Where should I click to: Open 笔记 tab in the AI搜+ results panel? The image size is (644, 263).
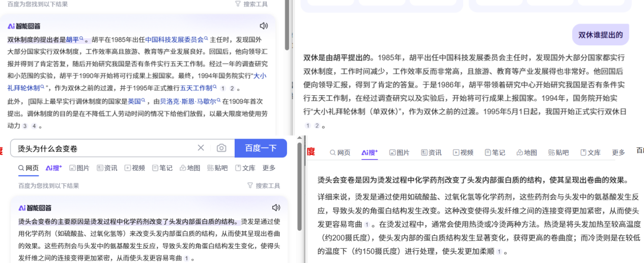(495, 152)
